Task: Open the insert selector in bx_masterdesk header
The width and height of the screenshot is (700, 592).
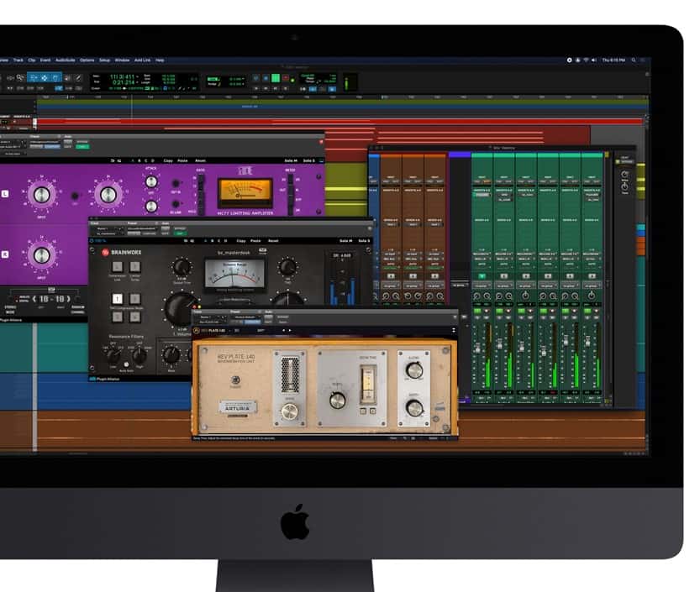Action: click(106, 233)
